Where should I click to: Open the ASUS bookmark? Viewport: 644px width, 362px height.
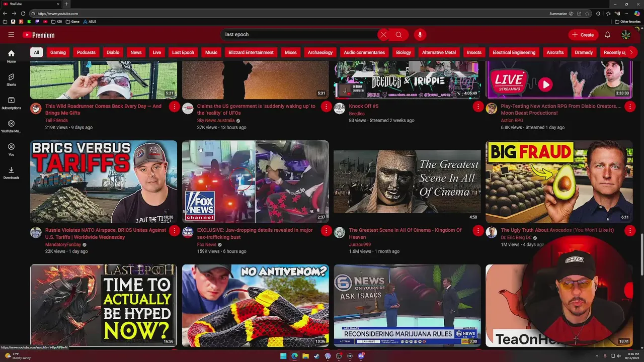90,22
